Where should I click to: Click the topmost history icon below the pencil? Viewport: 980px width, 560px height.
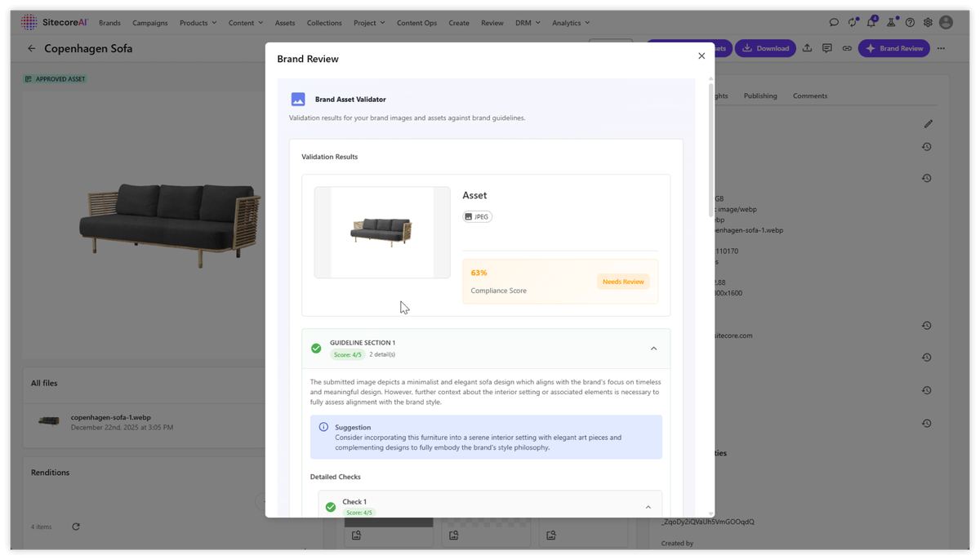pos(927,147)
